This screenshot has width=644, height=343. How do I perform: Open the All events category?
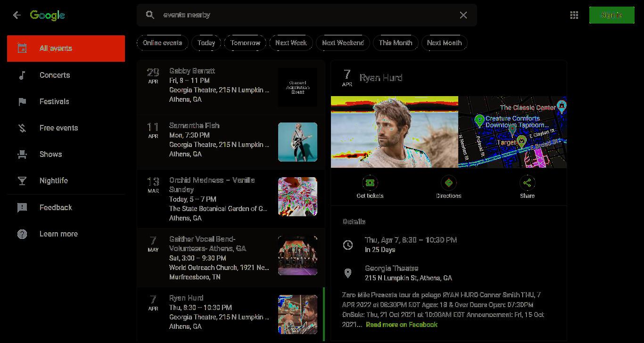tap(66, 48)
